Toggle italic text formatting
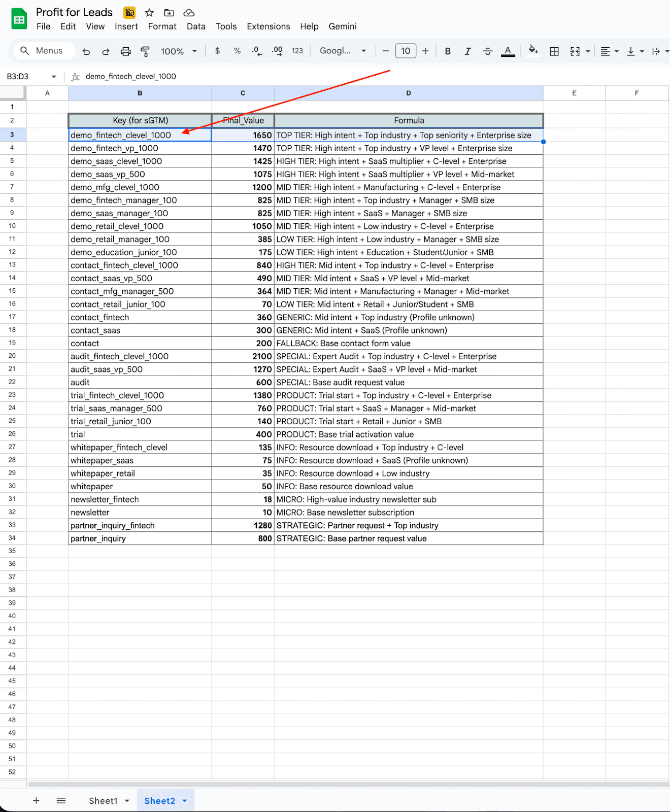670x812 pixels. 467,51
